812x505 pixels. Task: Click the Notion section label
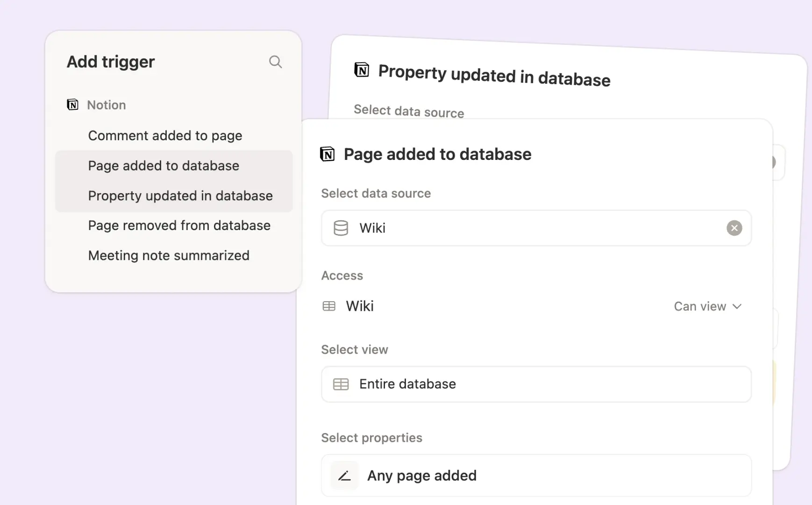107,105
